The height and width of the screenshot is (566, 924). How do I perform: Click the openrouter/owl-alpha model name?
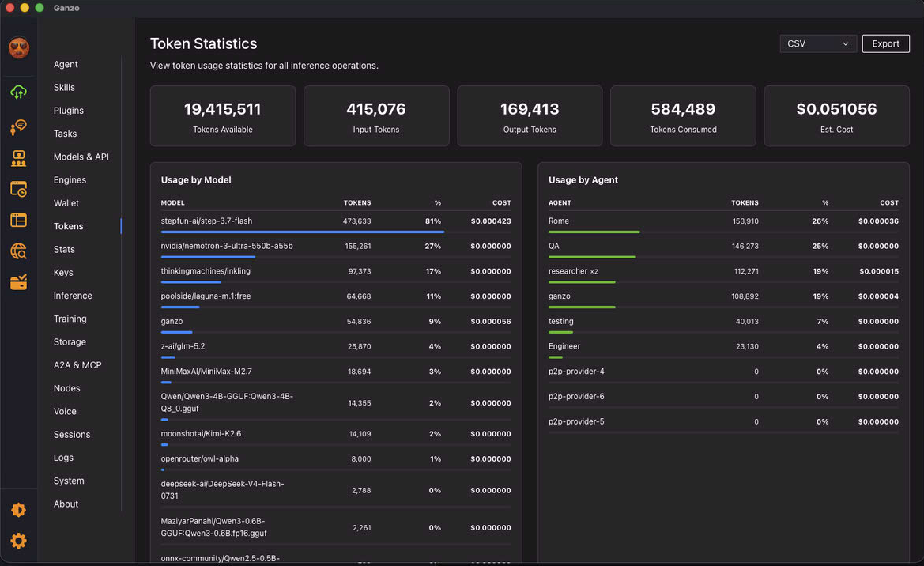pos(200,458)
